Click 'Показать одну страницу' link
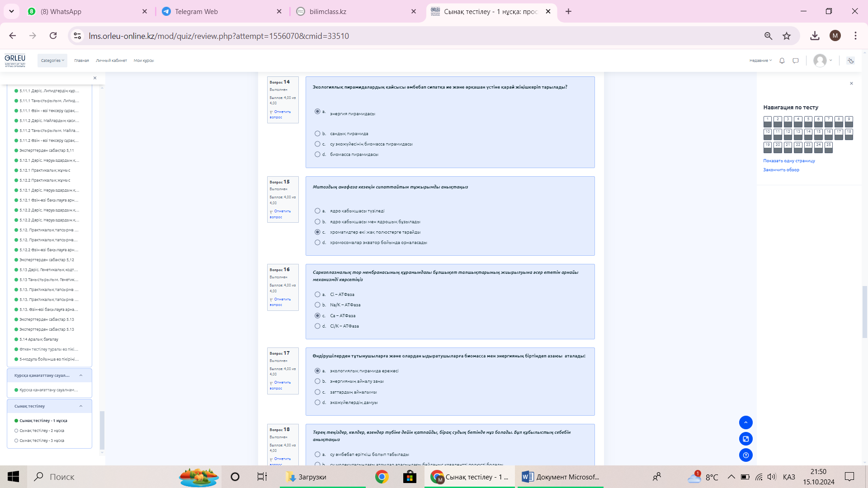This screenshot has height=488, width=868. coord(789,161)
